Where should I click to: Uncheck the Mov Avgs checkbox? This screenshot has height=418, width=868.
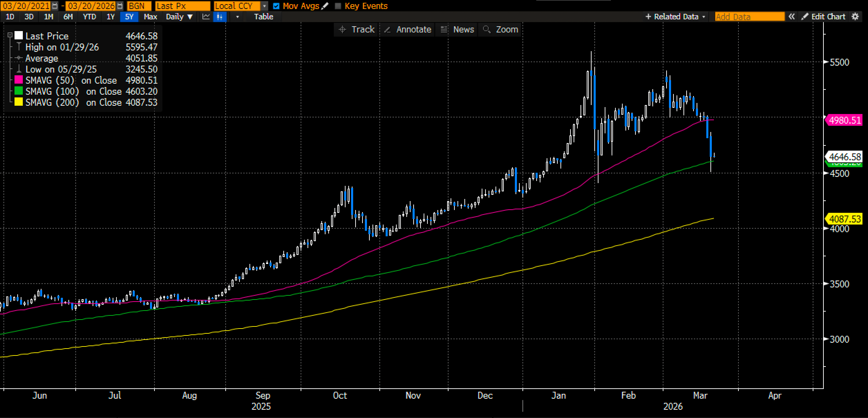tap(276, 6)
